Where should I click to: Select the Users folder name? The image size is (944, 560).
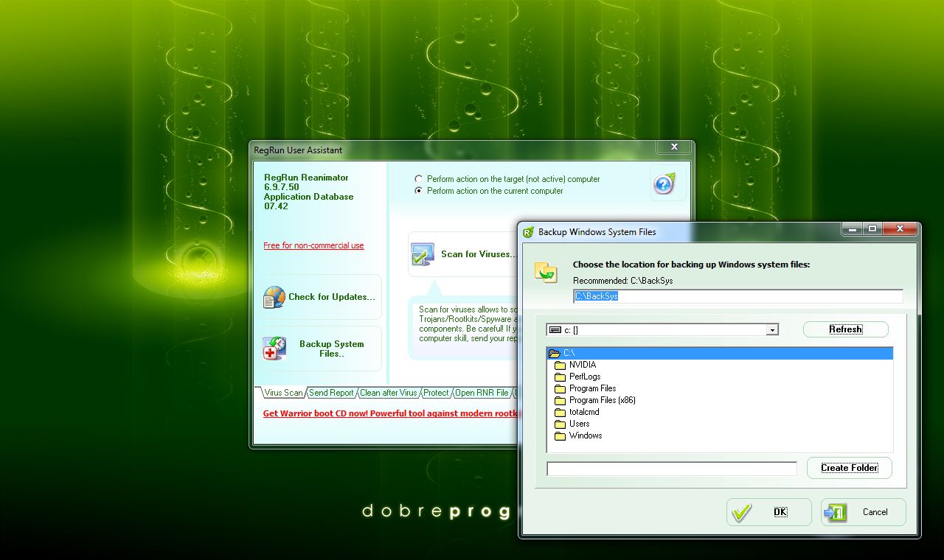pyautogui.click(x=580, y=424)
